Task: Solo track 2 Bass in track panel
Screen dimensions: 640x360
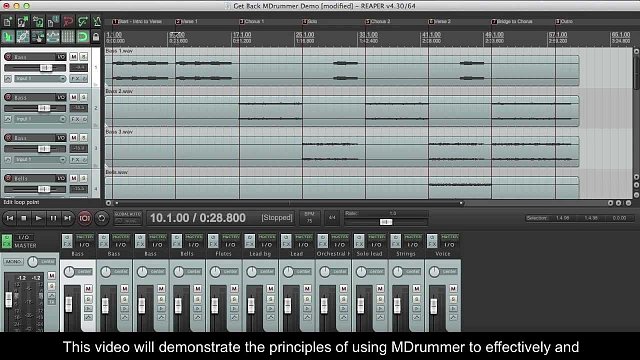Action: [x=84, y=97]
